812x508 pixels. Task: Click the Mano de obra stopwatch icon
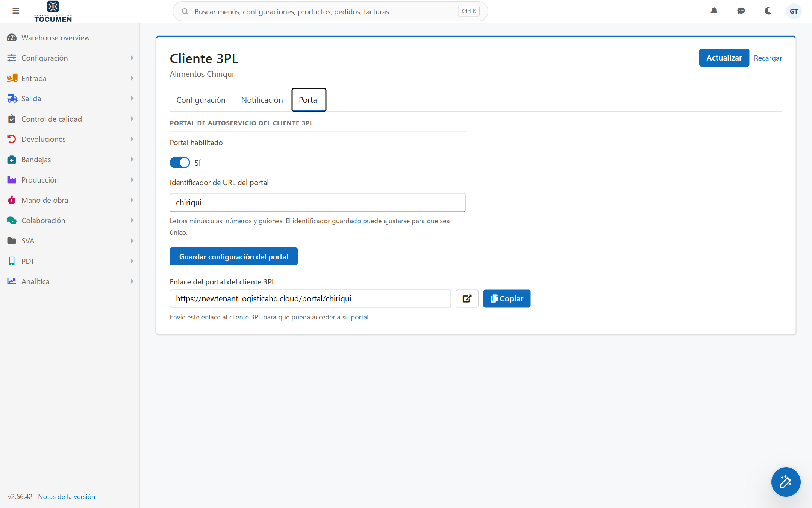click(12, 200)
